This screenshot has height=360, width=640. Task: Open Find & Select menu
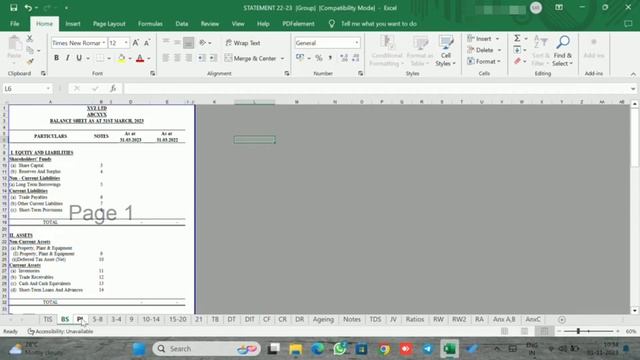pos(563,51)
